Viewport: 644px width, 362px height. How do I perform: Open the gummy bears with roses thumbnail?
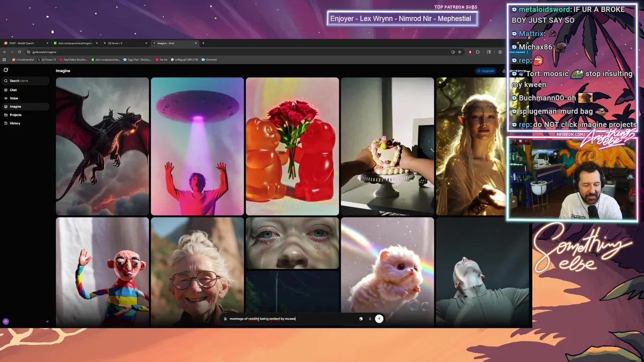click(292, 146)
